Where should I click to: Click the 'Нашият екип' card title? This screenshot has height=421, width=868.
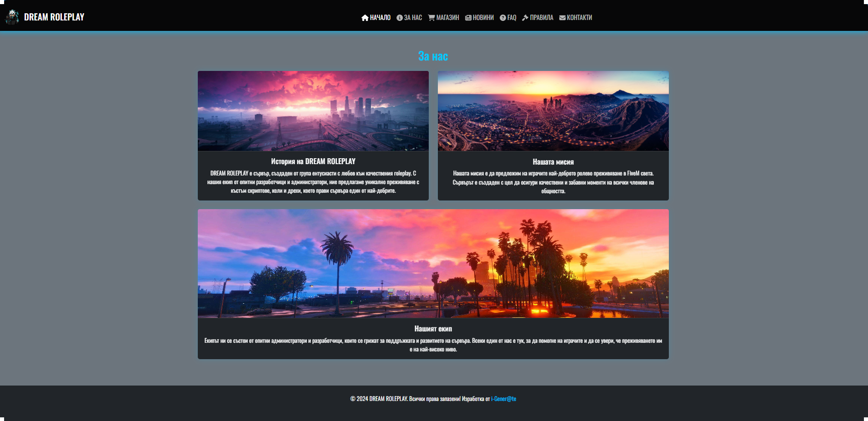coord(433,329)
